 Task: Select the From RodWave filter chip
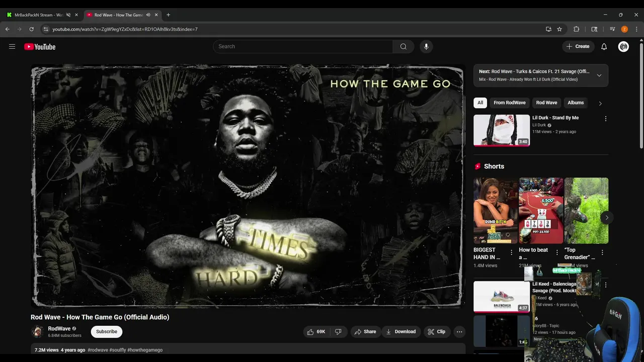[509, 103]
